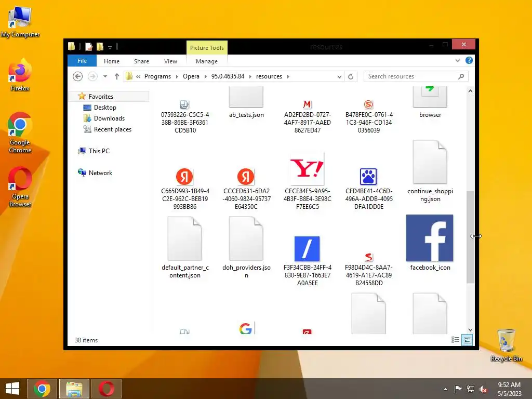
Task: Select Network in navigation pane
Action: [x=100, y=172]
